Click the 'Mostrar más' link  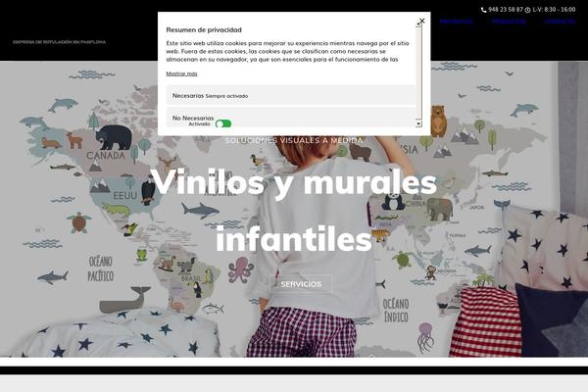tap(181, 73)
